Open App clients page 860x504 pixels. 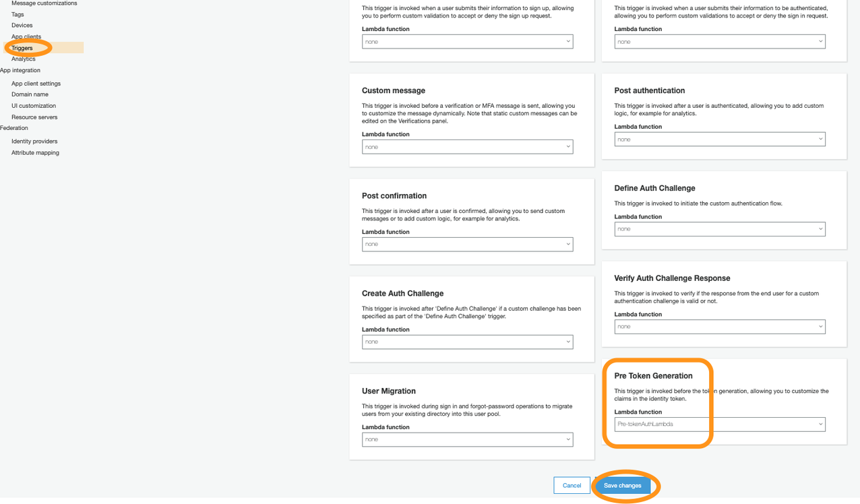coord(26,36)
